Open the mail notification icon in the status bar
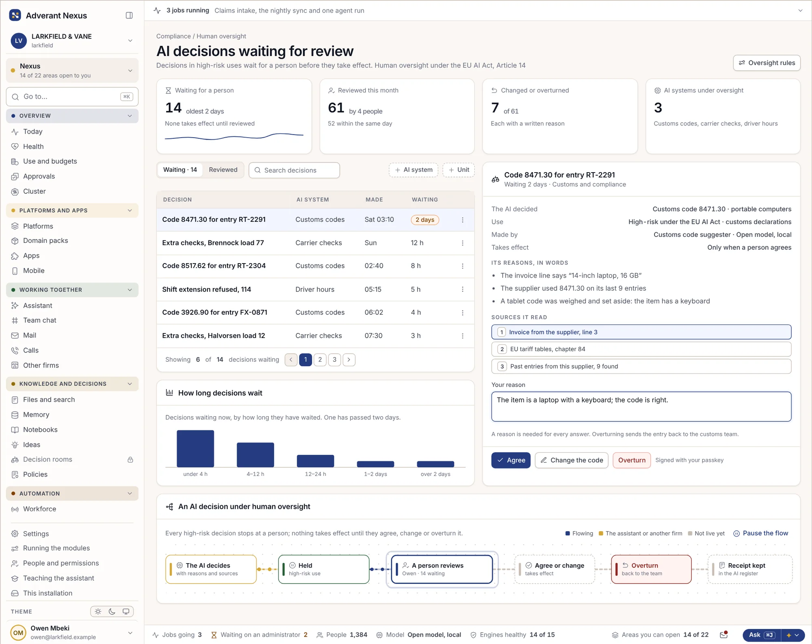 point(724,635)
